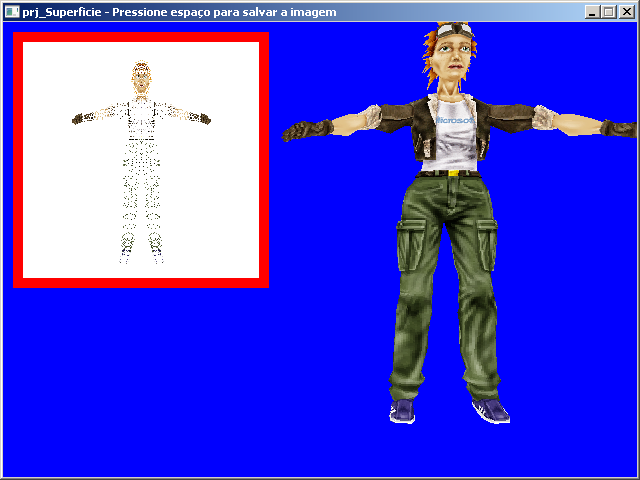Click the application icon in the title bar
Image resolution: width=640 pixels, height=480 pixels.
click(12, 11)
